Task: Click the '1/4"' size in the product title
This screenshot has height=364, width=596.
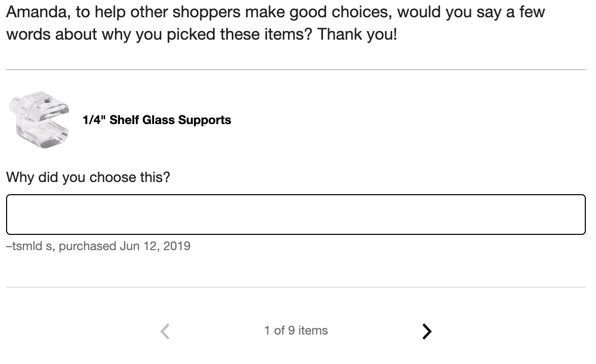Action: pyautogui.click(x=94, y=120)
